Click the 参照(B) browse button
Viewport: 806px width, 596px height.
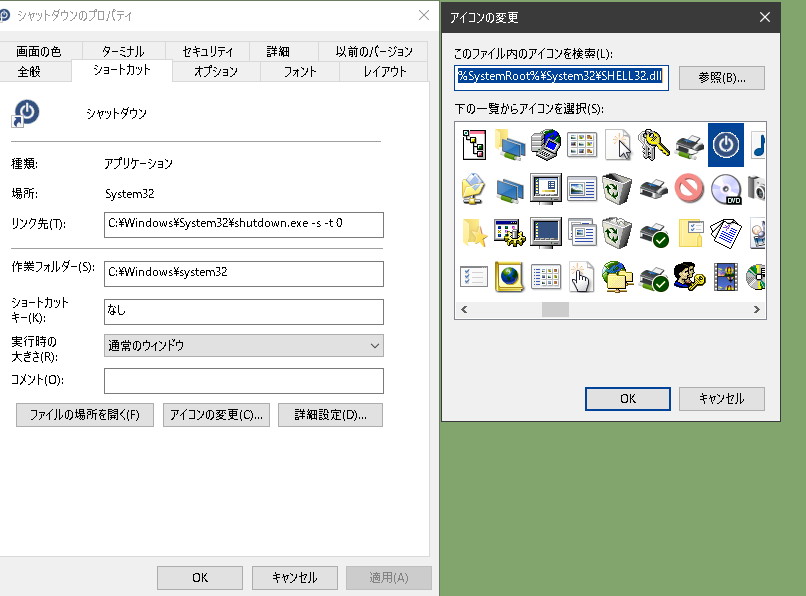pyautogui.click(x=721, y=77)
